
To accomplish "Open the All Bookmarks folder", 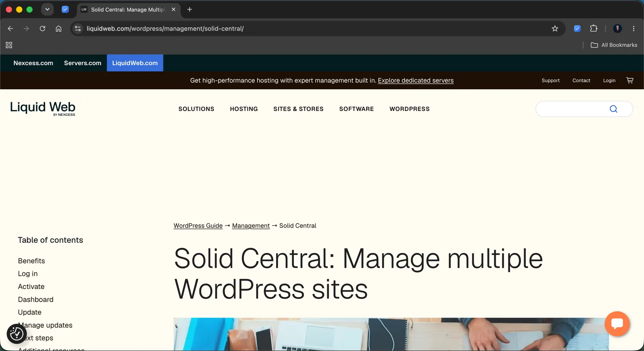I will click(x=614, y=45).
